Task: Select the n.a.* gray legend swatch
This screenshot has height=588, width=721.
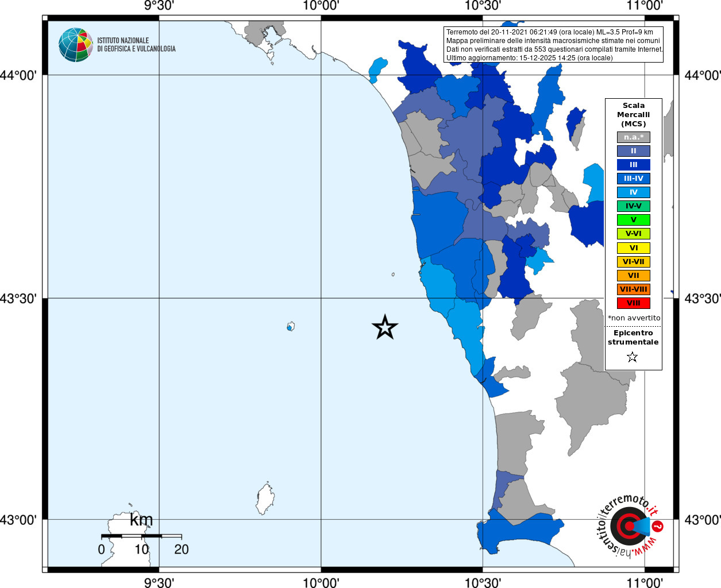Action: (x=634, y=137)
